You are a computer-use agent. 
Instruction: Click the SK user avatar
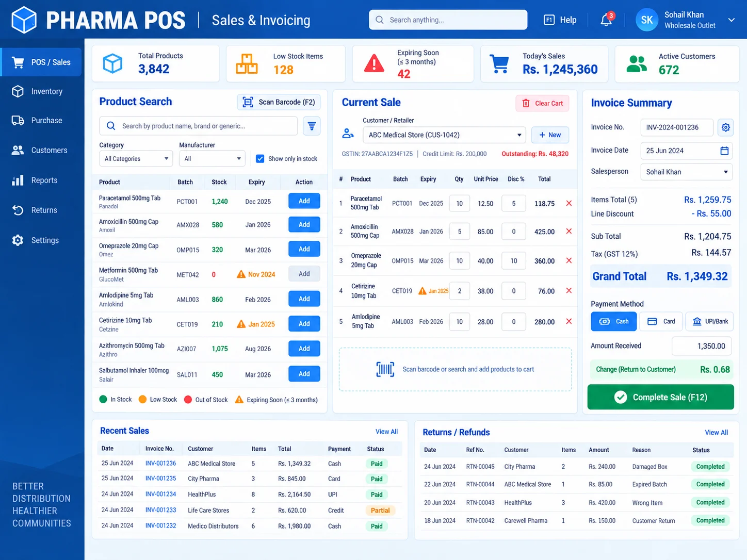click(x=647, y=20)
